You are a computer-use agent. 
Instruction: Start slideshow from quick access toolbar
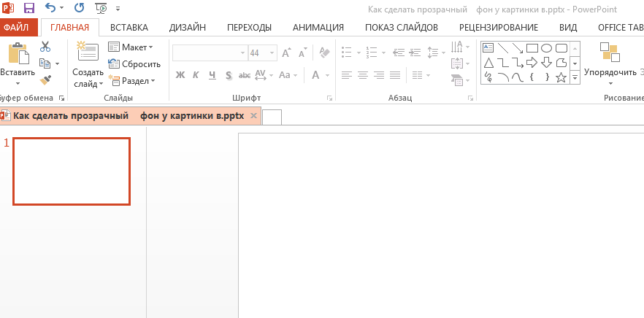tap(101, 8)
